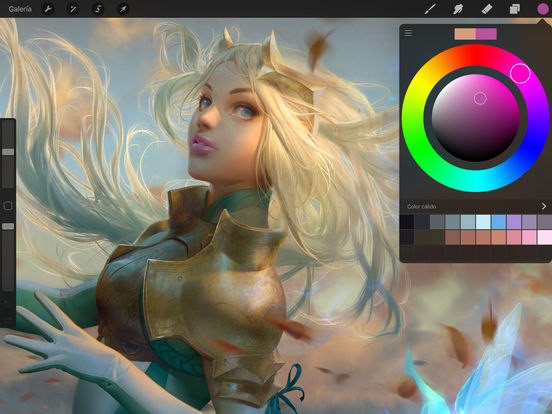This screenshot has height=414, width=552.
Task: Open the Adjustments magic wand menu
Action: coord(73,9)
